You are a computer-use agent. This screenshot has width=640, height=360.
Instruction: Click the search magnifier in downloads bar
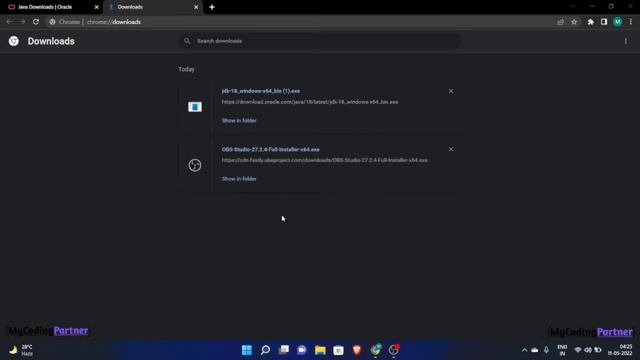point(187,41)
